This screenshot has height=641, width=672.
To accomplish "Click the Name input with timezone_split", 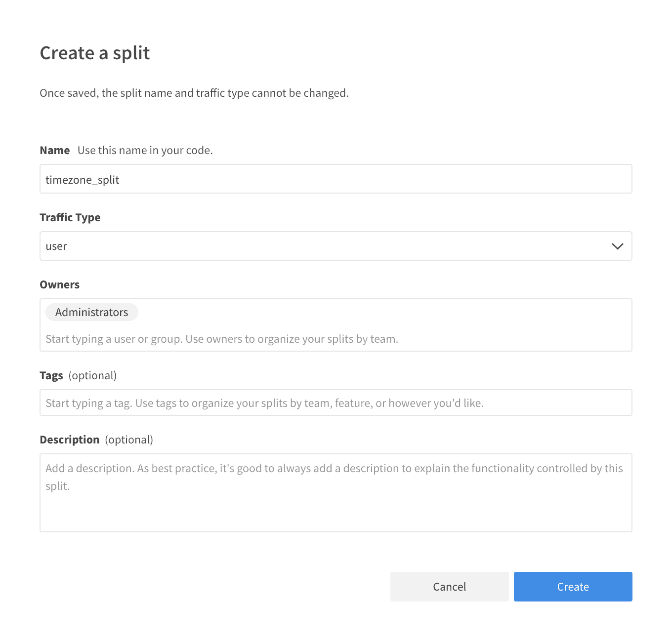I will point(336,179).
